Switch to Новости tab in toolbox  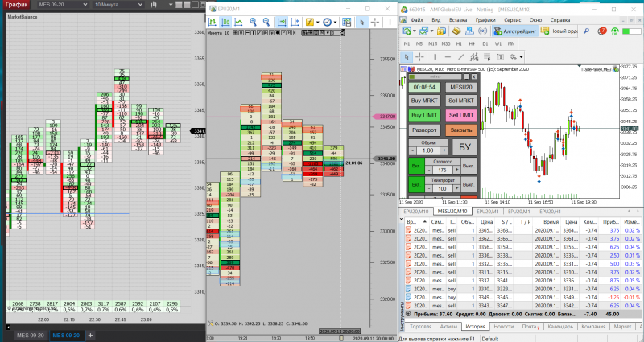point(504,327)
